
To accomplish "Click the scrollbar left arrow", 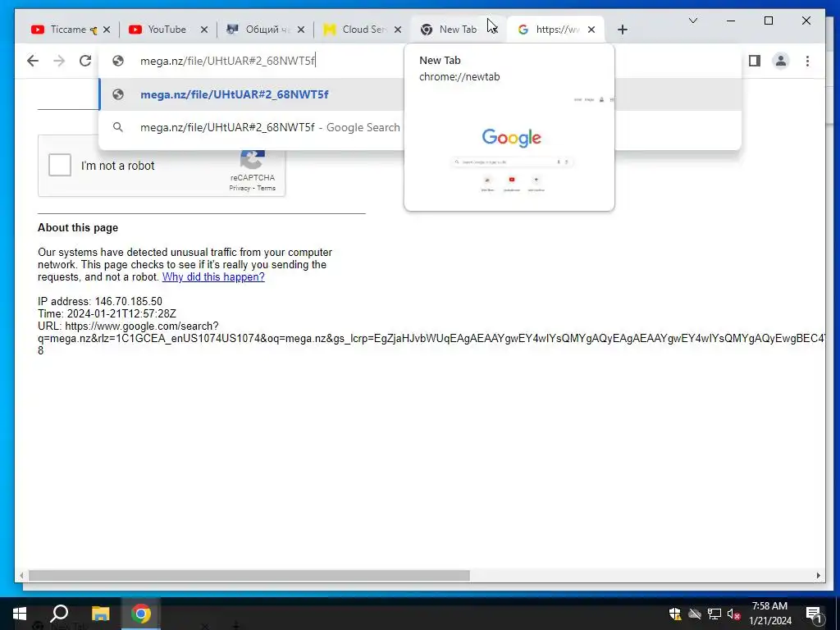I will pyautogui.click(x=21, y=575).
